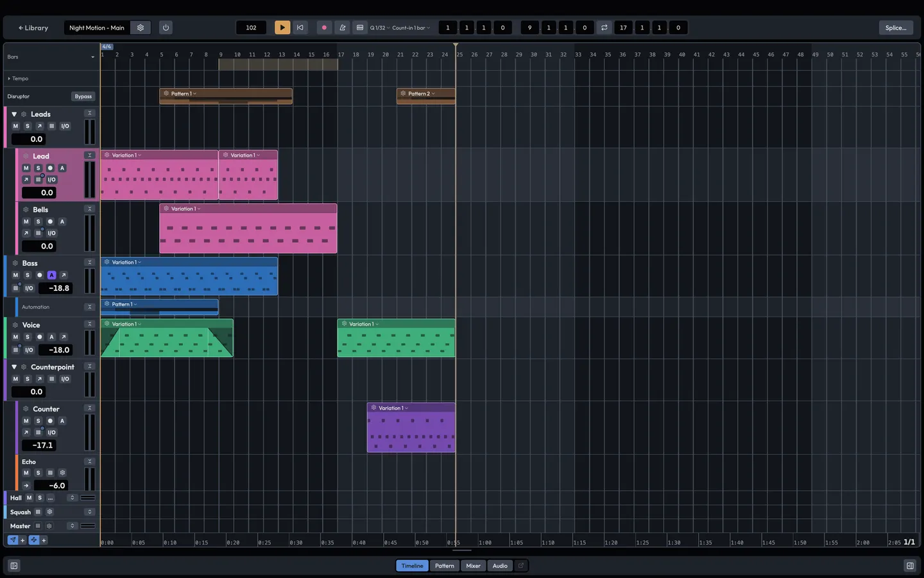Toggle loop mode icon
This screenshot has width=924, height=578.
point(604,28)
